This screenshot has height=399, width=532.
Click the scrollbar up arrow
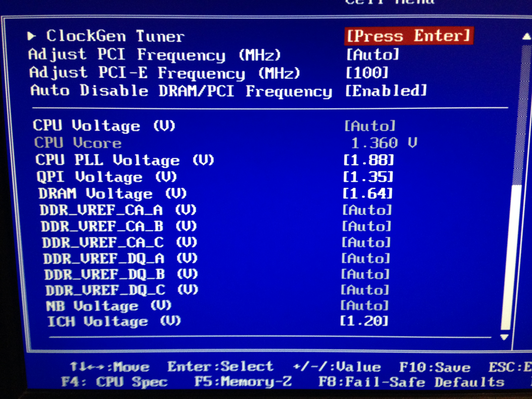point(527,37)
